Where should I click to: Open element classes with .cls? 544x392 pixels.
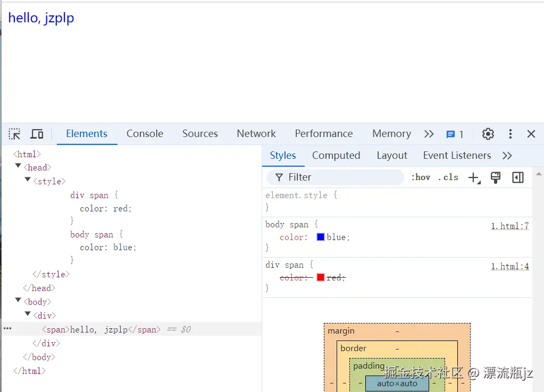coord(448,177)
